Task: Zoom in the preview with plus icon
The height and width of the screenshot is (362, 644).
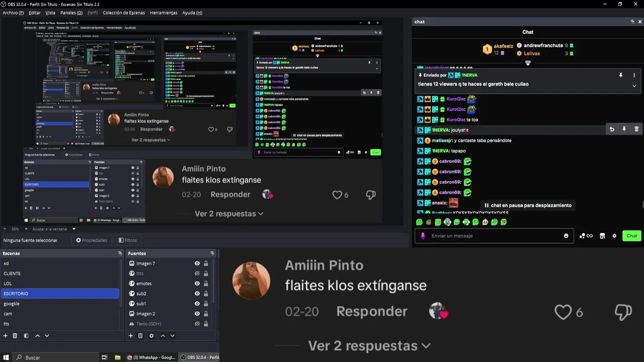Action: click(x=26, y=229)
